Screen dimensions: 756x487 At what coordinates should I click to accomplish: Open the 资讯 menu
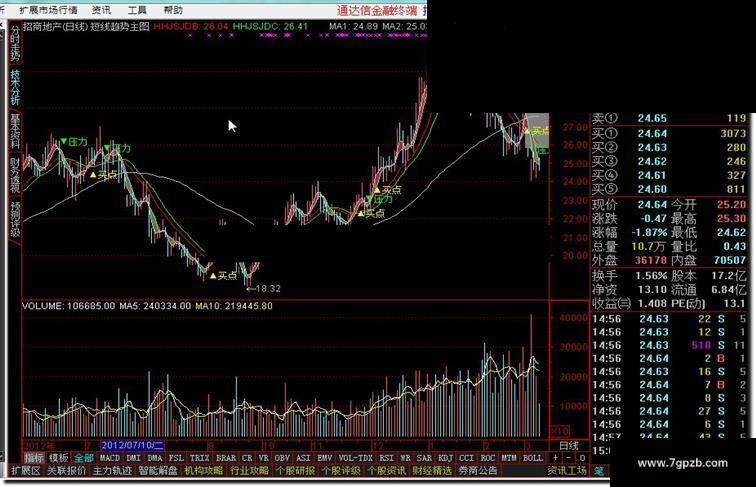(x=101, y=10)
